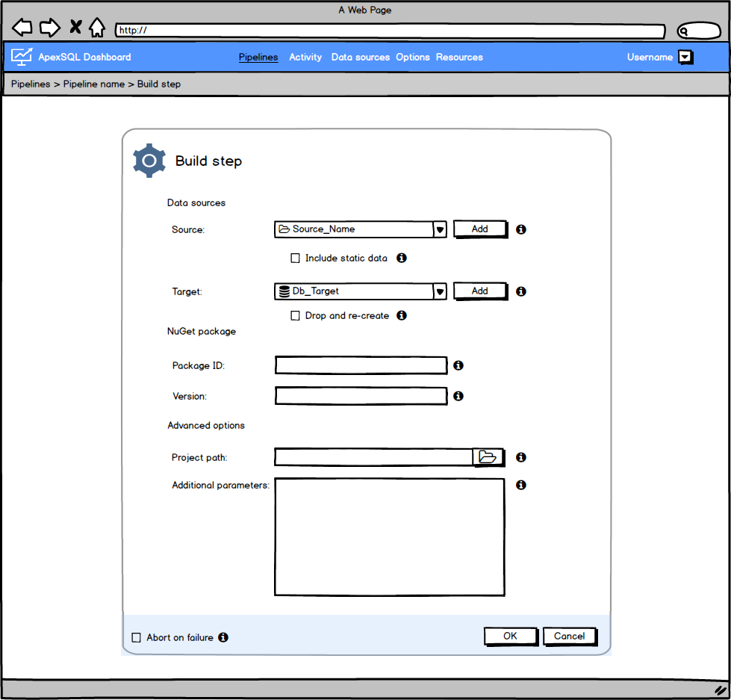This screenshot has width=731, height=700.
Task: Click the info icon next to Package ID
Action: (x=458, y=365)
